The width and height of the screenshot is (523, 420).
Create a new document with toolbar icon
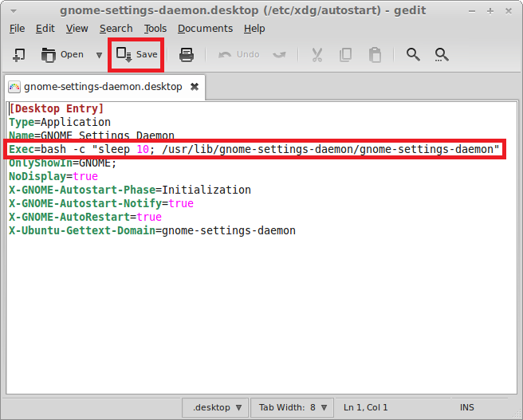18,55
